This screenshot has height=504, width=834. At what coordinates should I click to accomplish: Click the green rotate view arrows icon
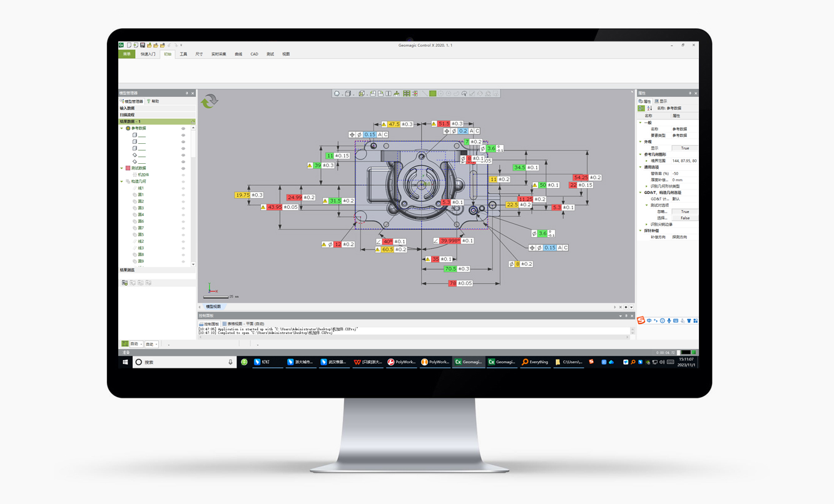(x=209, y=101)
